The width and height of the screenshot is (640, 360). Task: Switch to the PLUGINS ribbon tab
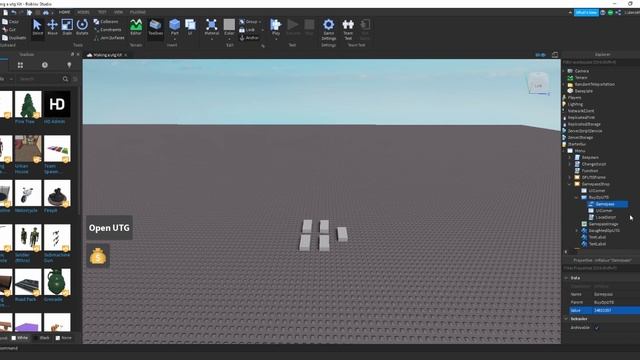(x=138, y=12)
